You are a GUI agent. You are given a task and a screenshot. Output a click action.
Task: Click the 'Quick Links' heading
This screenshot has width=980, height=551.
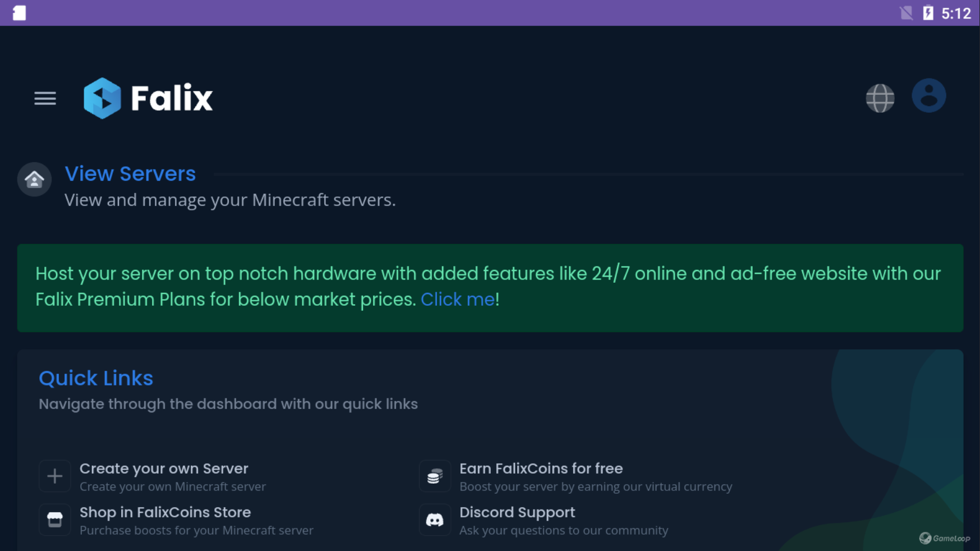click(x=96, y=378)
